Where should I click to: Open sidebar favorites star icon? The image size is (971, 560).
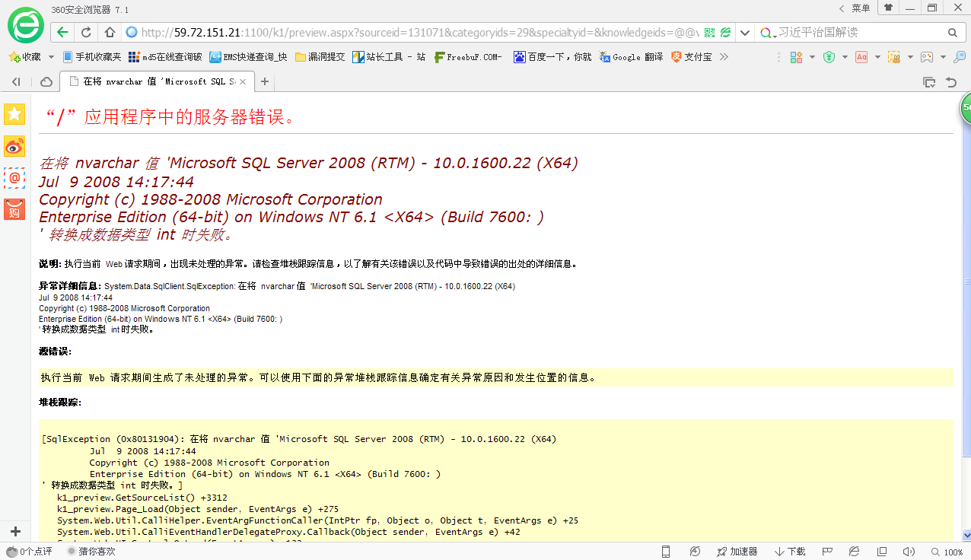click(x=14, y=114)
